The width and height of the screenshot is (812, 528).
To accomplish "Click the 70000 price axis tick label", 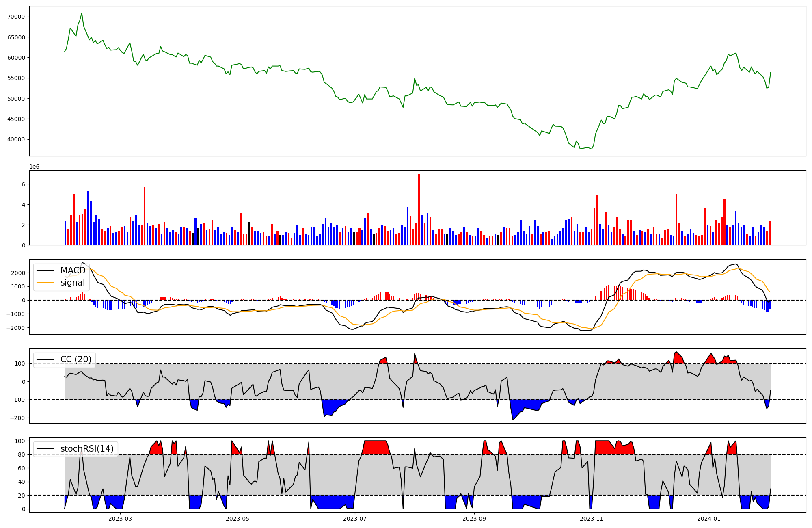I will [x=16, y=17].
